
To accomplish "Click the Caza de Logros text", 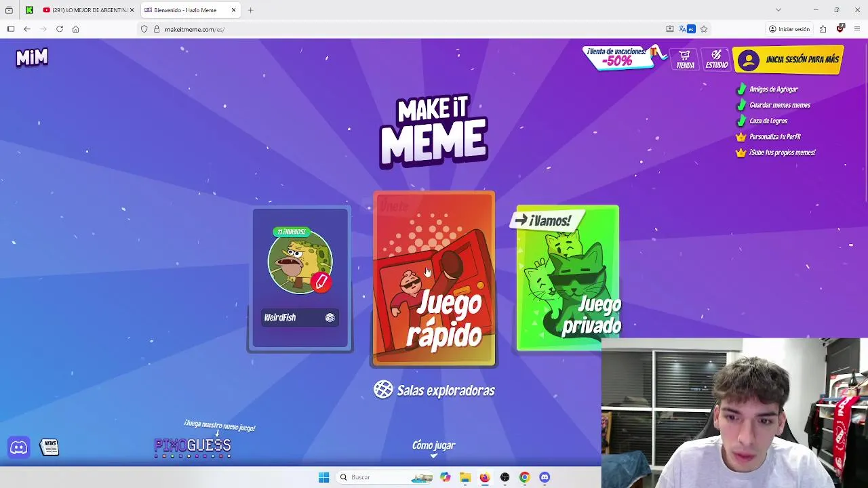I will click(768, 121).
